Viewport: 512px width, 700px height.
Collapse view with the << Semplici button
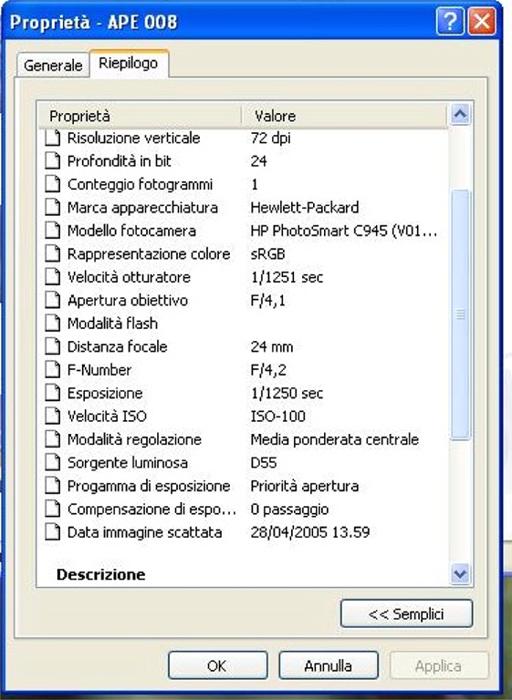coord(406,614)
